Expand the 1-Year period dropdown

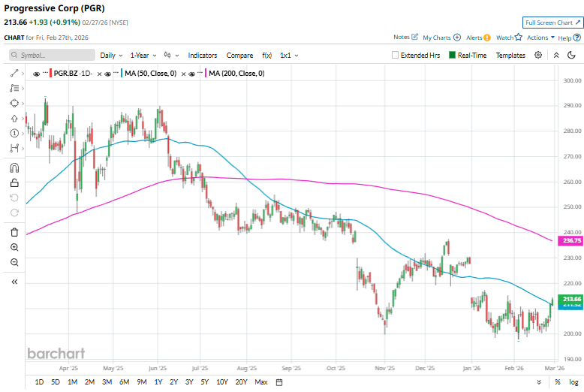click(x=143, y=55)
